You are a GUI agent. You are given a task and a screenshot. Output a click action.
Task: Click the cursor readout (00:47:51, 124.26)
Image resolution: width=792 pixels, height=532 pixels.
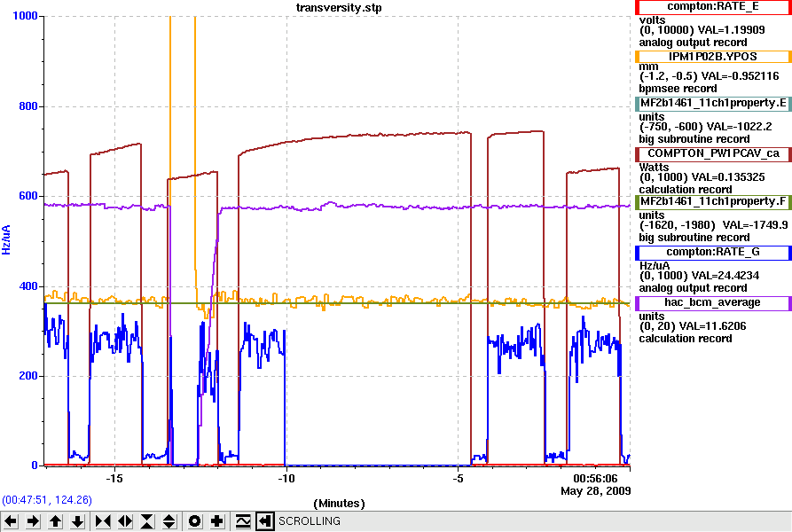(x=47, y=500)
